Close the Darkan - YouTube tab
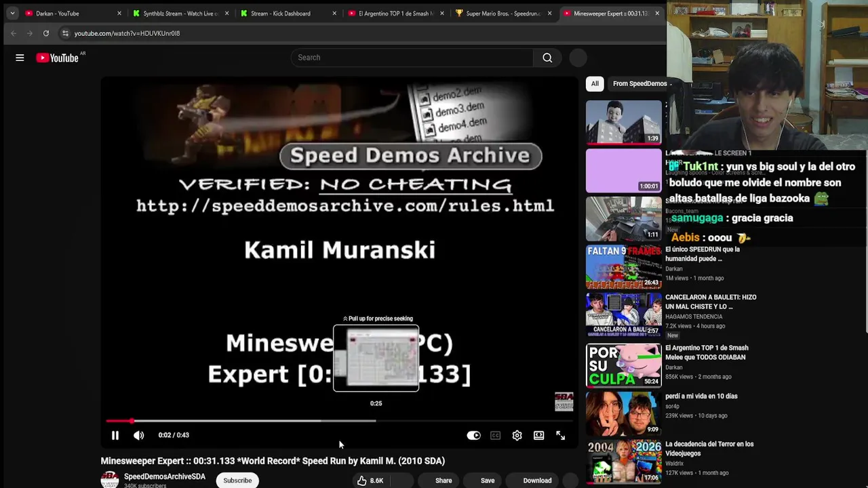 coord(119,13)
